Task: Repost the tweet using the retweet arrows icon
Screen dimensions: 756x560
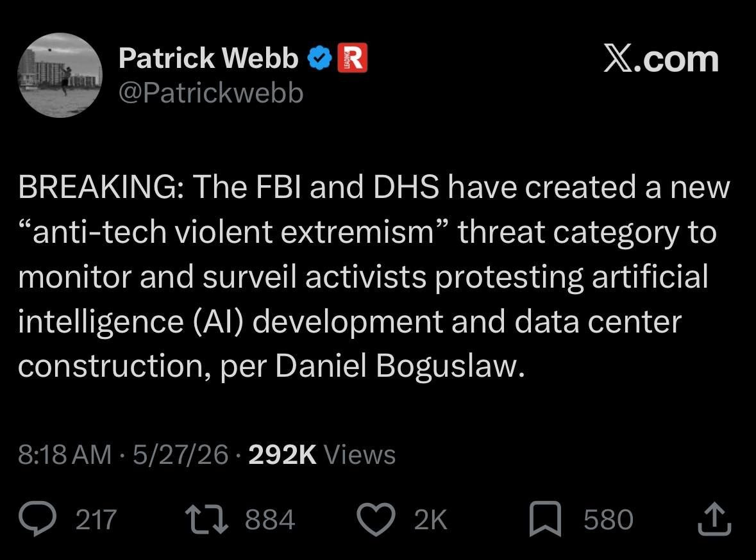Action: click(207, 519)
